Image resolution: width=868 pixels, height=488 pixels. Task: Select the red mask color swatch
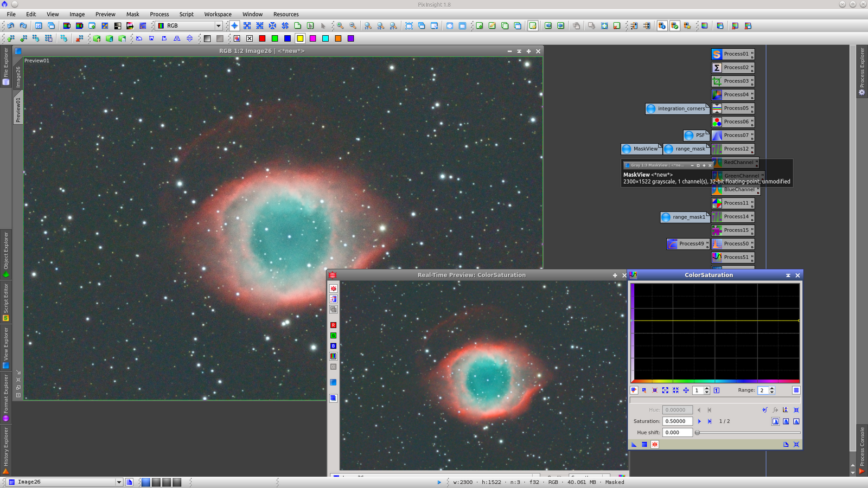point(262,38)
